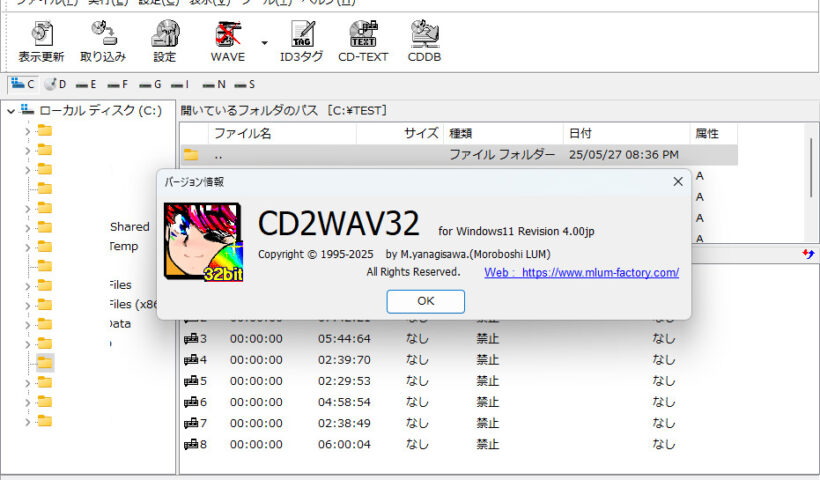The image size is (820, 480).
Task: Click the red-blue arrows icon at right
Action: [x=808, y=254]
